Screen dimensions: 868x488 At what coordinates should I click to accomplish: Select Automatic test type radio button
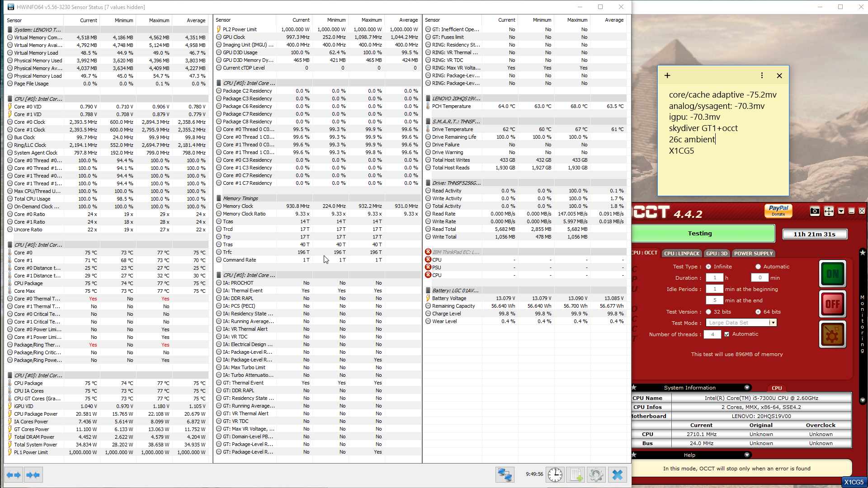(x=758, y=267)
